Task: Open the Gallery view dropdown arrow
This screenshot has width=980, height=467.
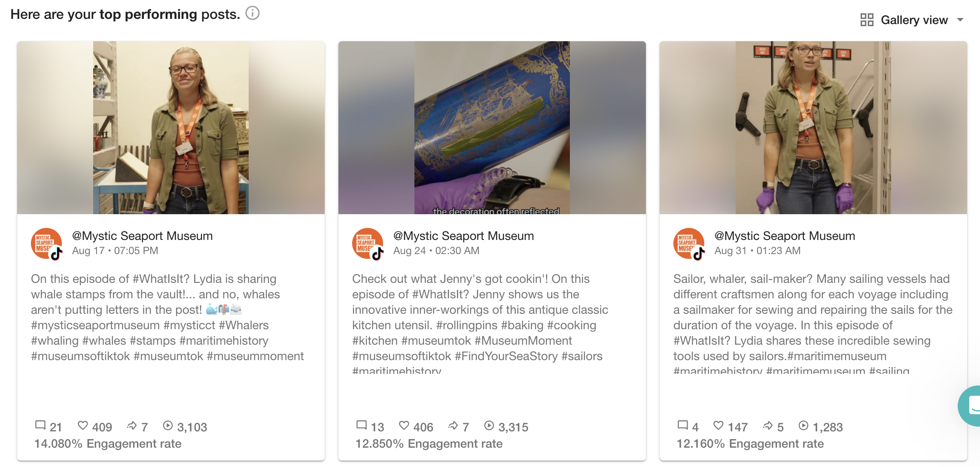Action: coord(960,20)
